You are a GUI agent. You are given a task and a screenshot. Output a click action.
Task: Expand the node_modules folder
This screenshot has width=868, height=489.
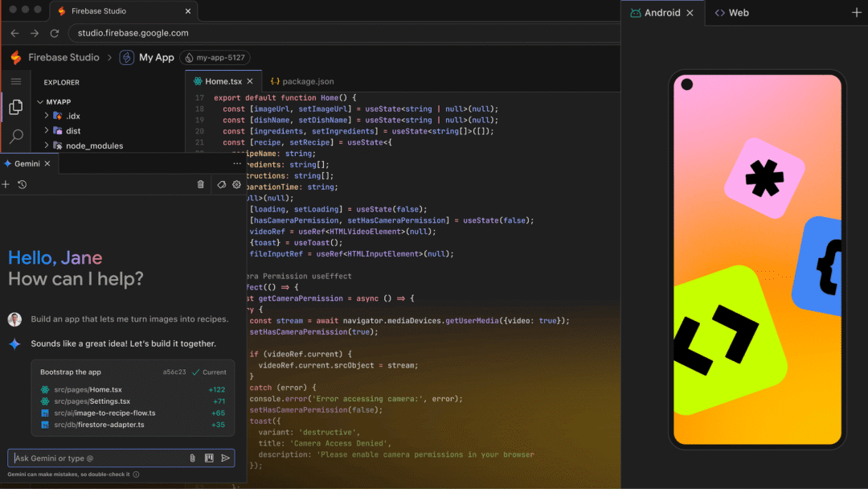point(47,146)
